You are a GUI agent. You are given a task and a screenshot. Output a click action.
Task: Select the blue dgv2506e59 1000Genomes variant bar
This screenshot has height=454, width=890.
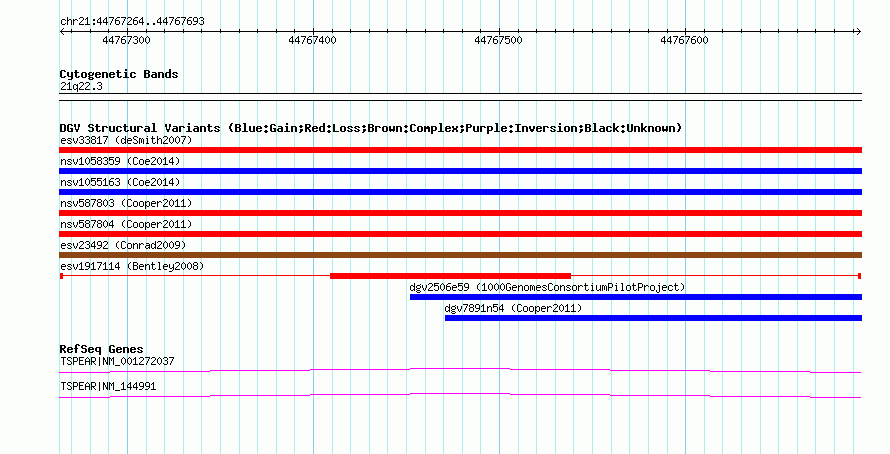click(636, 297)
